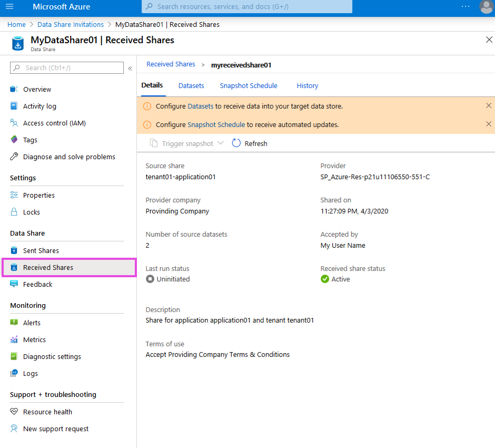This screenshot has height=448, width=495.
Task: Dismiss the Configure Snapshot Schedule notice
Action: (x=488, y=124)
